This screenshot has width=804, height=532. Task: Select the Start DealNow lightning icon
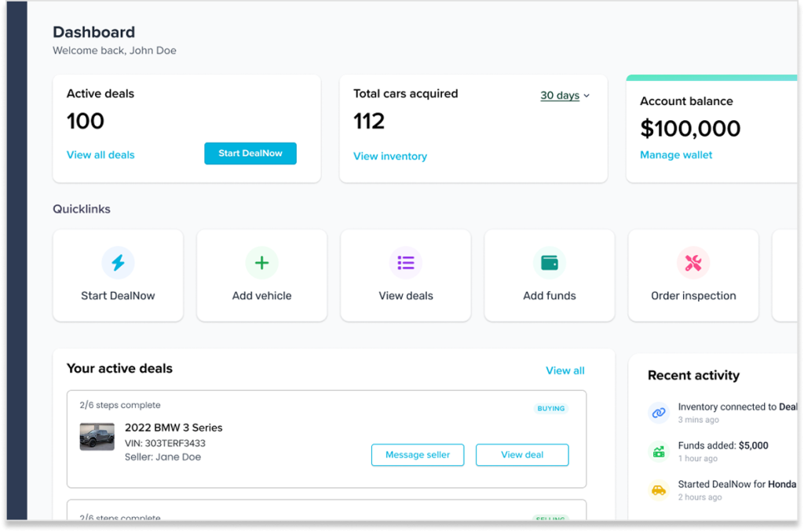tap(118, 263)
